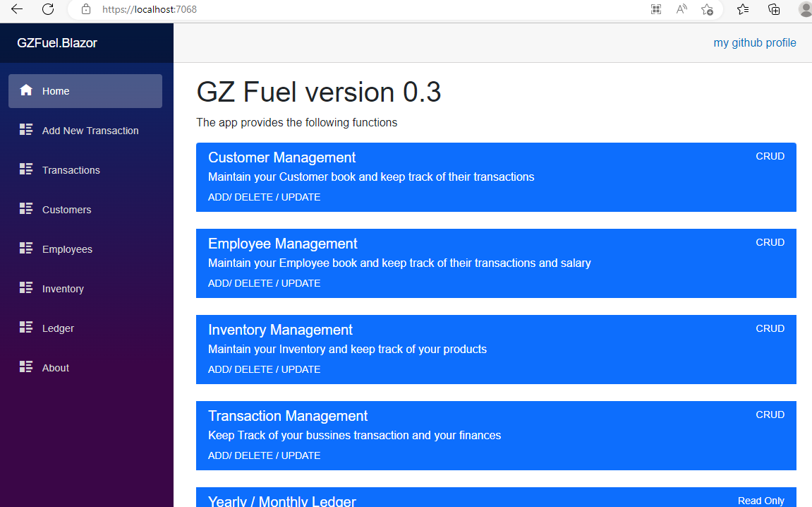The width and height of the screenshot is (812, 507).
Task: Click the browser back arrow
Action: [16, 8]
